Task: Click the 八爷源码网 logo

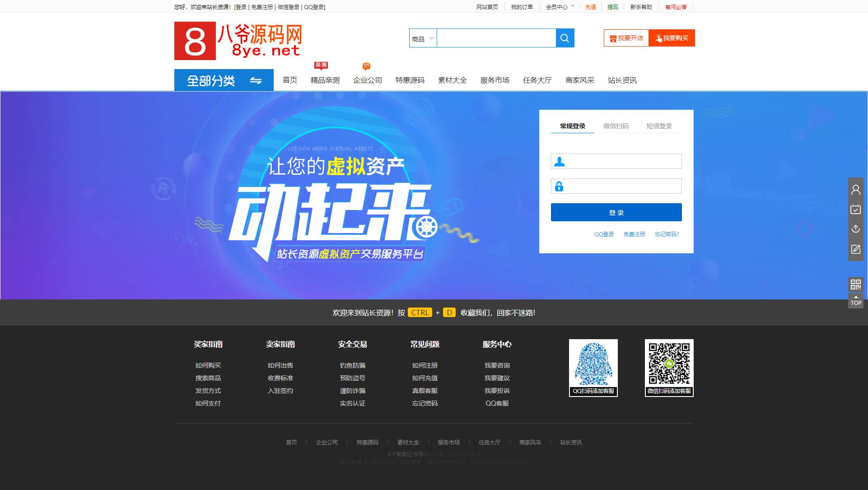Action: (x=238, y=41)
